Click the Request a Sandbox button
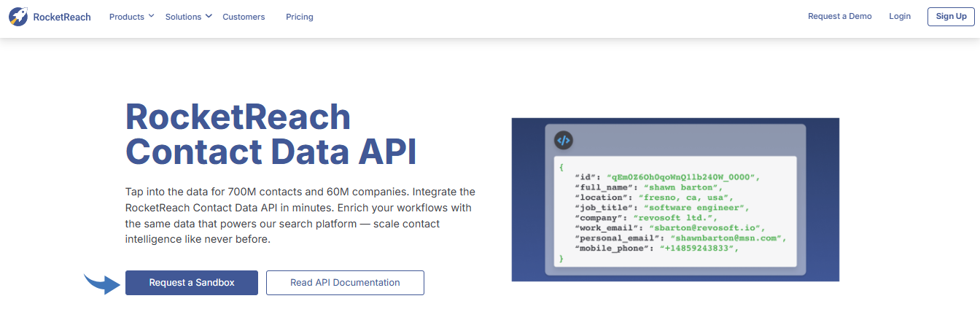The width and height of the screenshot is (980, 328). click(192, 283)
